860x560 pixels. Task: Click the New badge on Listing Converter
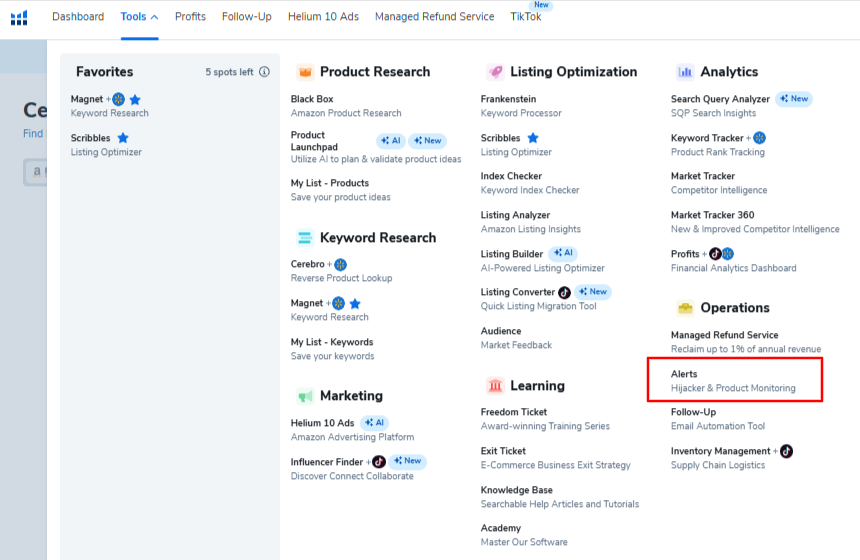click(x=593, y=292)
